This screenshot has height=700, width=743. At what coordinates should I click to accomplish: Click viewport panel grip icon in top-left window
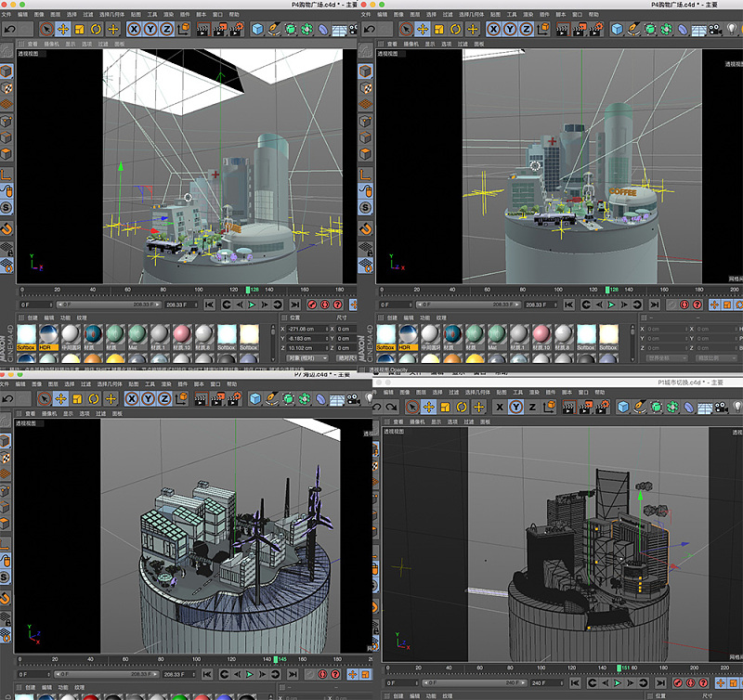(x=20, y=44)
